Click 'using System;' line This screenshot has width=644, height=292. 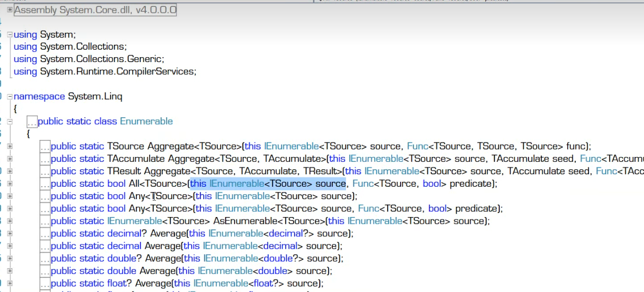[x=45, y=34]
